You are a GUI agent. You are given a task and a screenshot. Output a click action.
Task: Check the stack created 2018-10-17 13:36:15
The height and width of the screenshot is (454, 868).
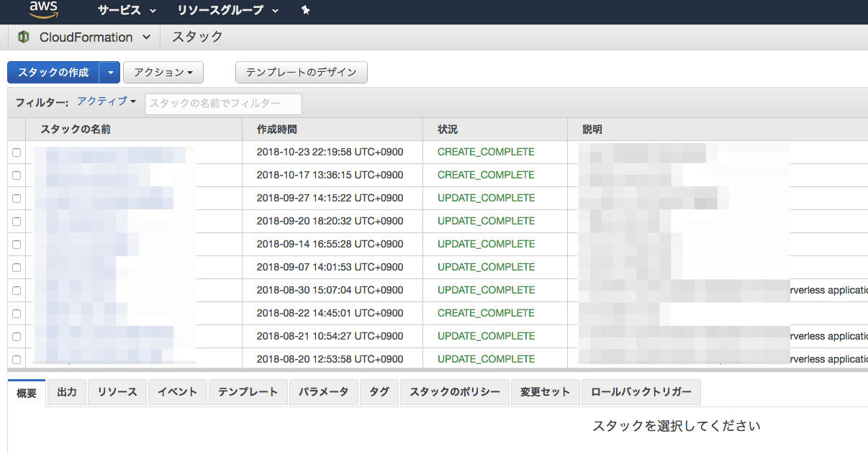coord(17,176)
